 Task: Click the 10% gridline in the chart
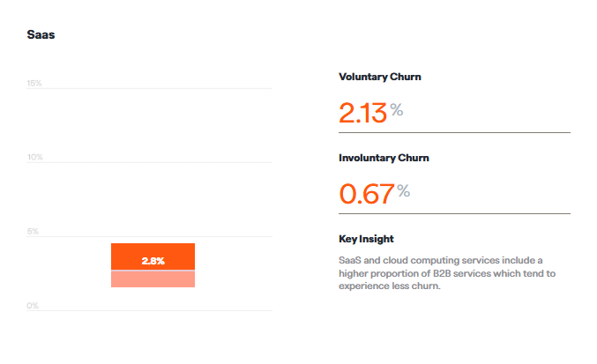tap(150, 162)
